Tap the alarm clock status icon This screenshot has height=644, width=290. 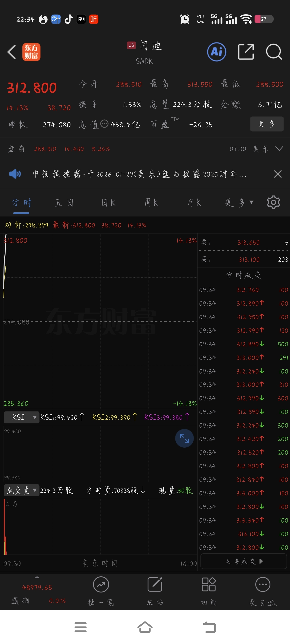pos(185,19)
